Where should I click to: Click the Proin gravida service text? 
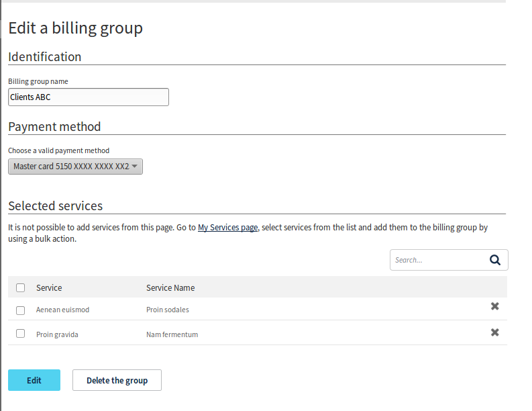click(x=57, y=334)
